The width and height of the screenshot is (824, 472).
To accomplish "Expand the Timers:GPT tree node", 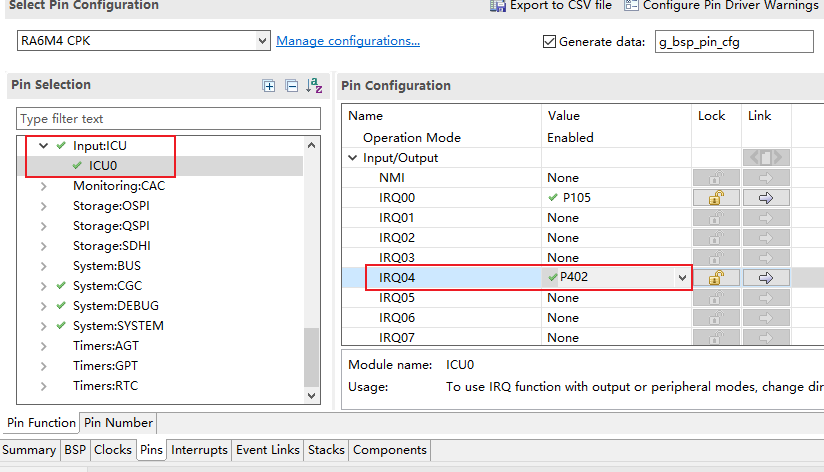I will pos(43,366).
